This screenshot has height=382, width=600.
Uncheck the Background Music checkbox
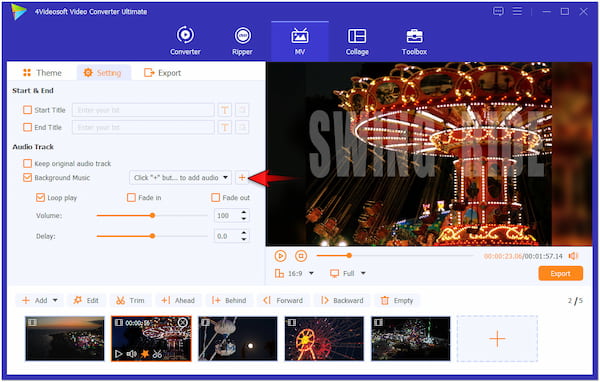pyautogui.click(x=28, y=178)
